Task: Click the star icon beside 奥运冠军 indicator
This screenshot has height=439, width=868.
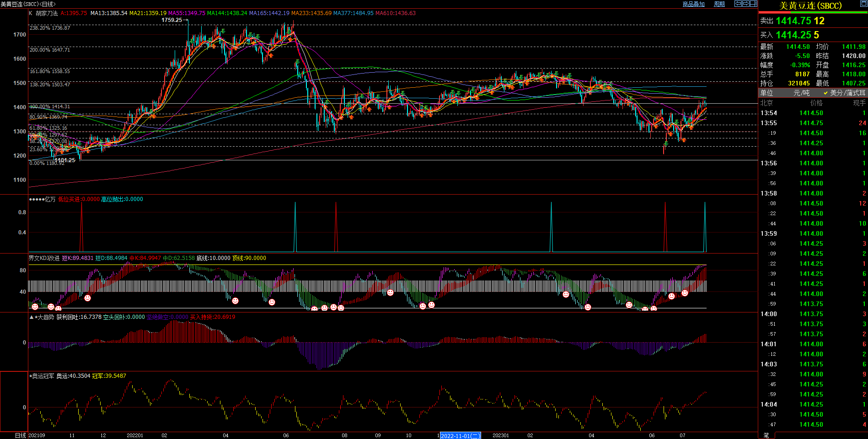Action: coord(31,376)
